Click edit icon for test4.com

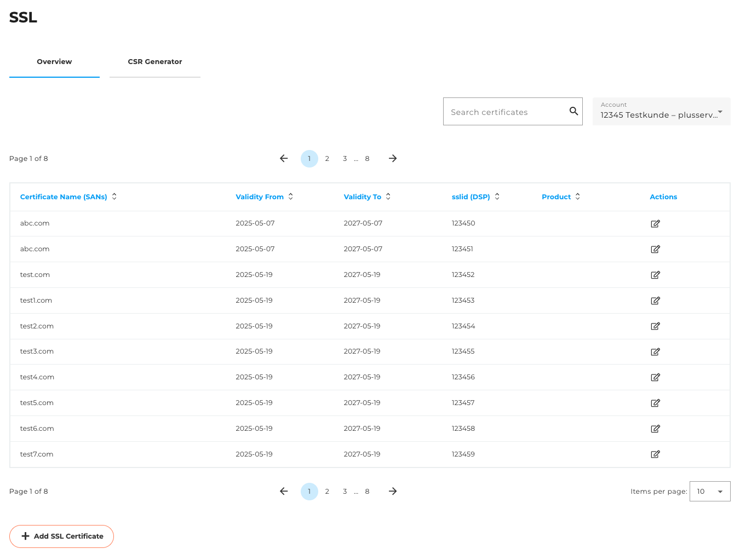coord(655,377)
